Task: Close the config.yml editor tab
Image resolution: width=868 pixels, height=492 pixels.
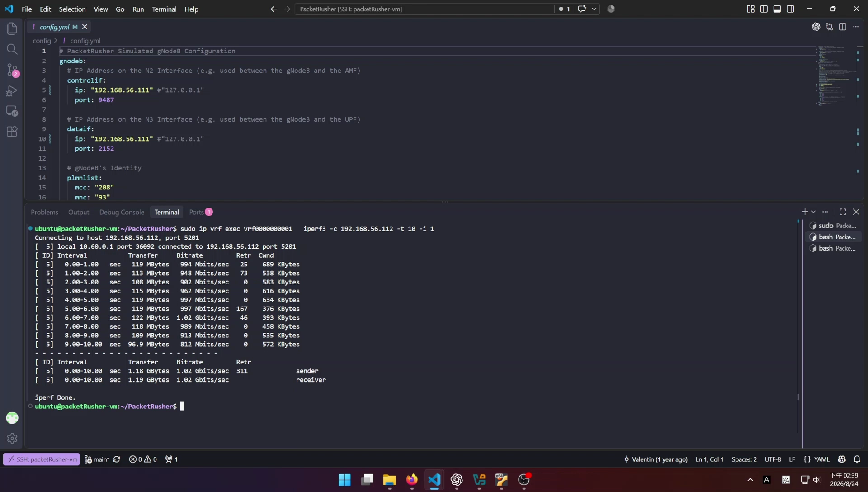Action: pyautogui.click(x=85, y=27)
